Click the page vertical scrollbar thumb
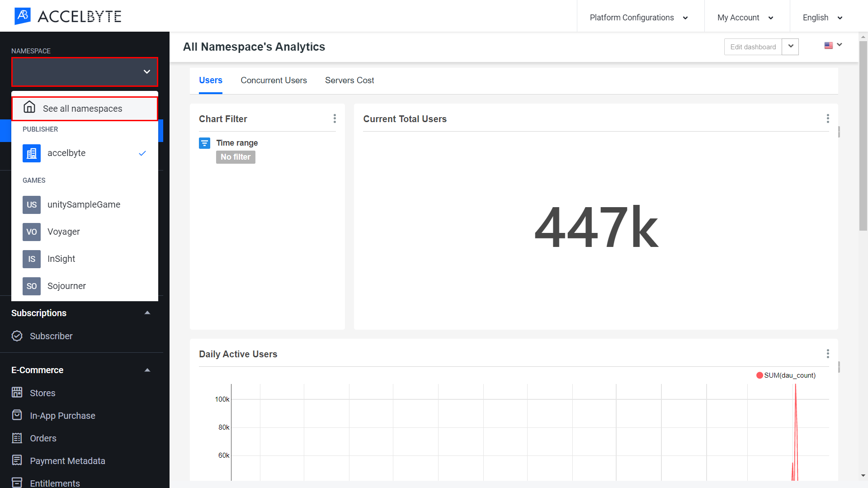 coord(863,136)
